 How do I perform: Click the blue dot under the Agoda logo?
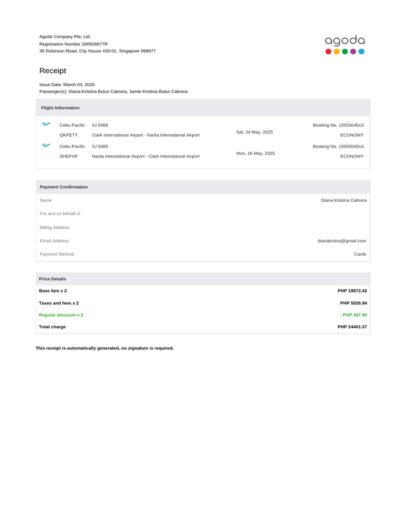click(x=361, y=51)
